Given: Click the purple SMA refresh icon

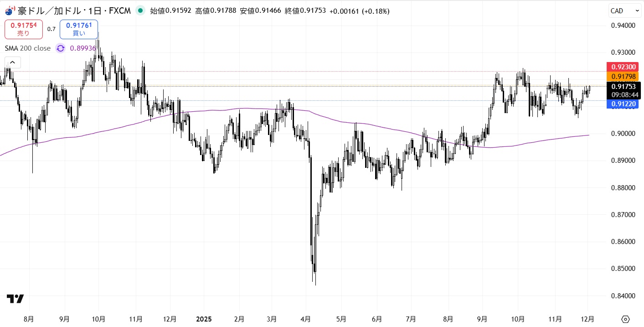Looking at the screenshot, I should 61,48.
